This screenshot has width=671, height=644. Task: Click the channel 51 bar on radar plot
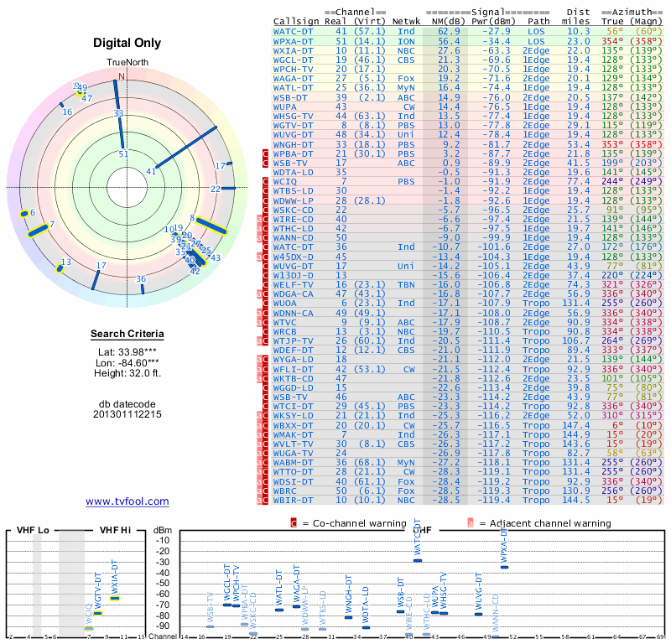pos(122,133)
